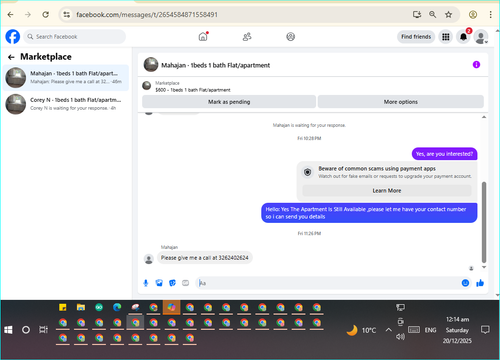Image resolution: width=500 pixels, height=360 pixels.
Task: Click Mark as pending
Action: point(229,102)
